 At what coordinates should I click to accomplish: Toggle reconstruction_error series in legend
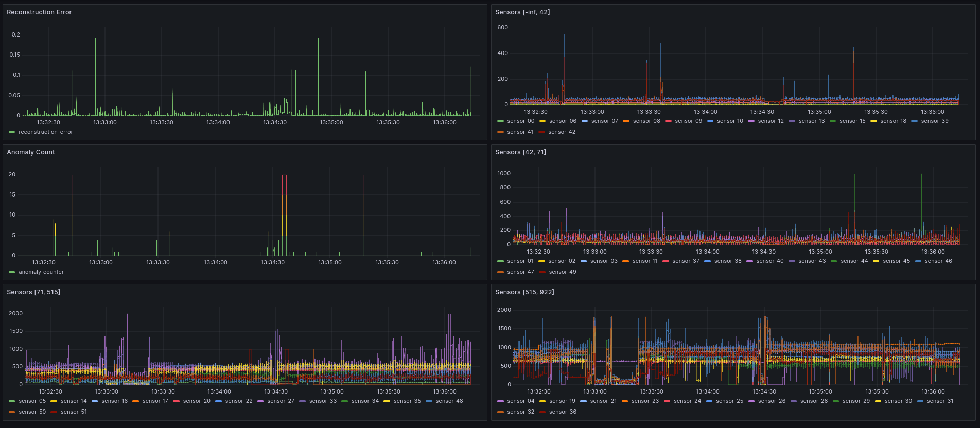[x=46, y=132]
